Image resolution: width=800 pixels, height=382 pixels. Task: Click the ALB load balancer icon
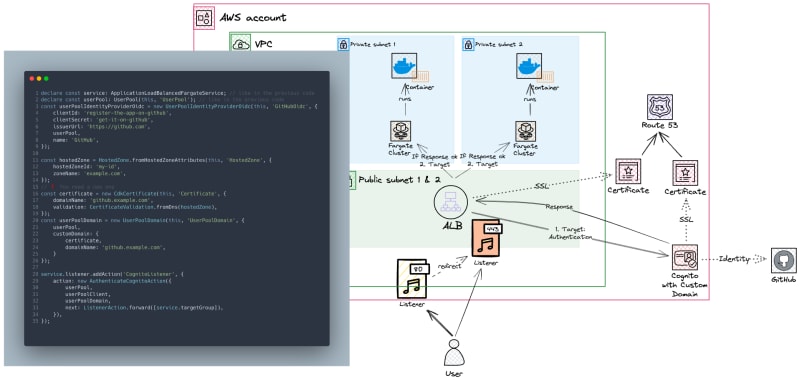pos(451,202)
